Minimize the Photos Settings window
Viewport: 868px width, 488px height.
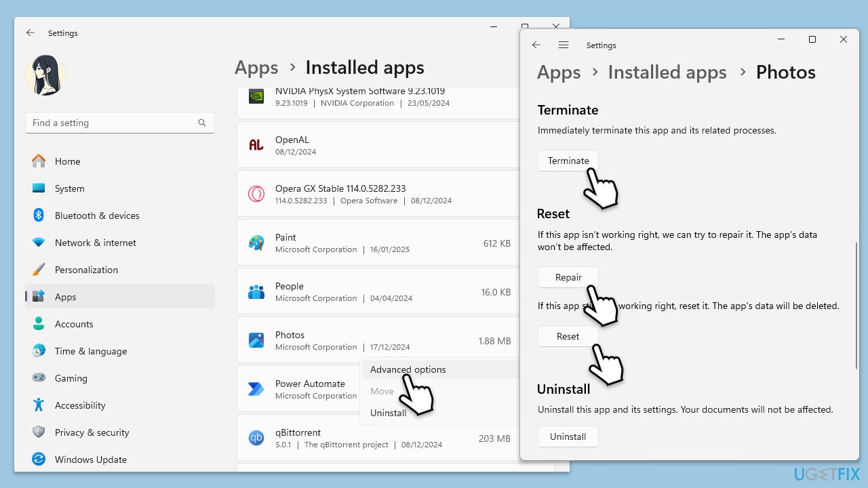[x=781, y=40]
